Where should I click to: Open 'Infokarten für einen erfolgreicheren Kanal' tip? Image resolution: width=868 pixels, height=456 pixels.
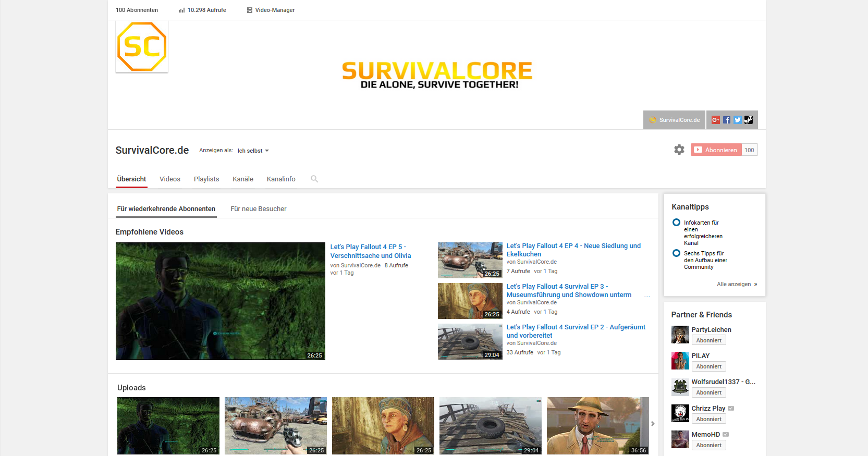703,232
